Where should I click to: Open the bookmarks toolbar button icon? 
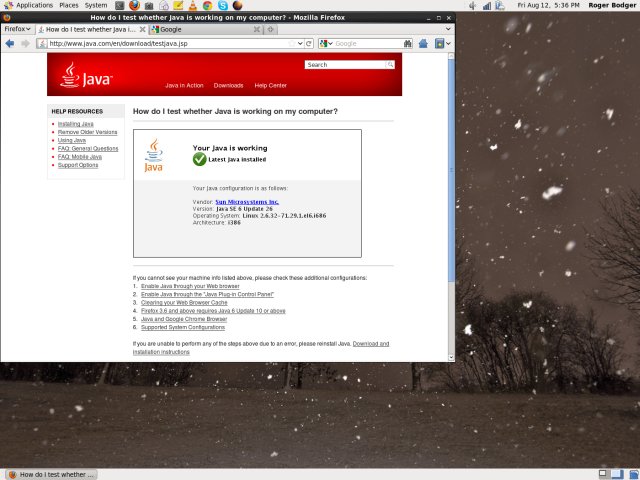[439, 43]
